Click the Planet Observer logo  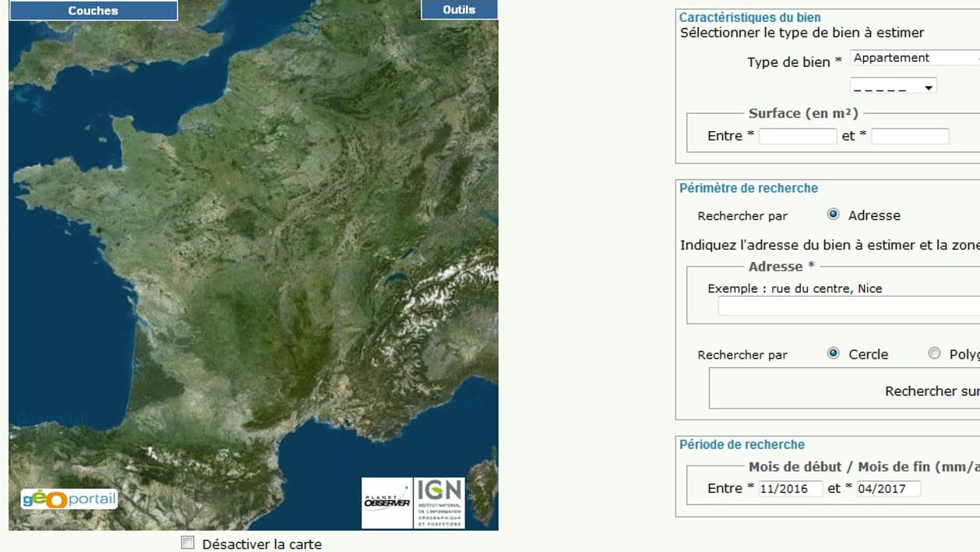387,503
